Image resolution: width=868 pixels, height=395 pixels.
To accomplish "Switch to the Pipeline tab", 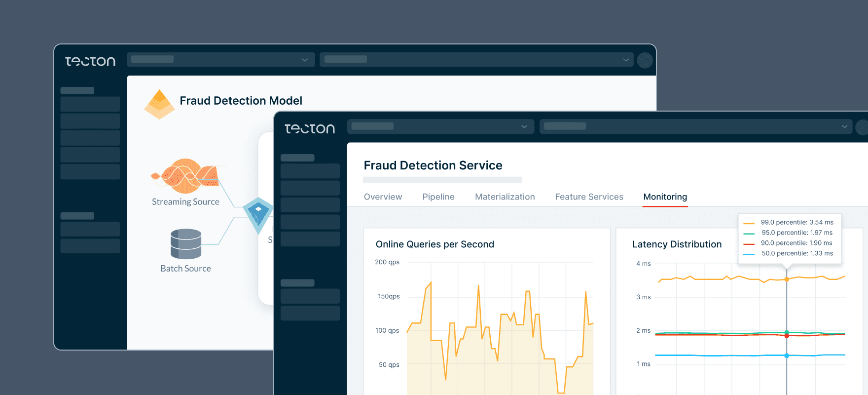I will (x=438, y=197).
